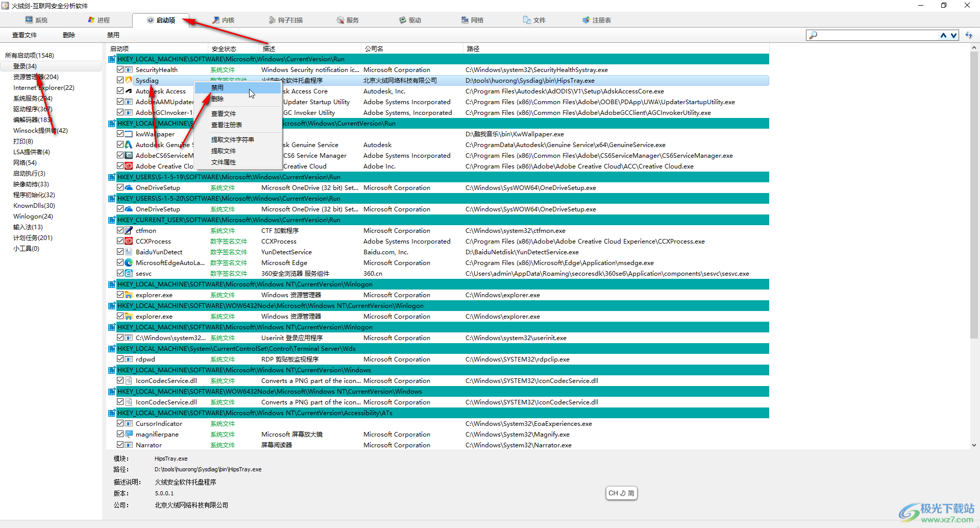980x528 pixels.
Task: Click the SecurityHealth window icon
Action: tap(129, 69)
